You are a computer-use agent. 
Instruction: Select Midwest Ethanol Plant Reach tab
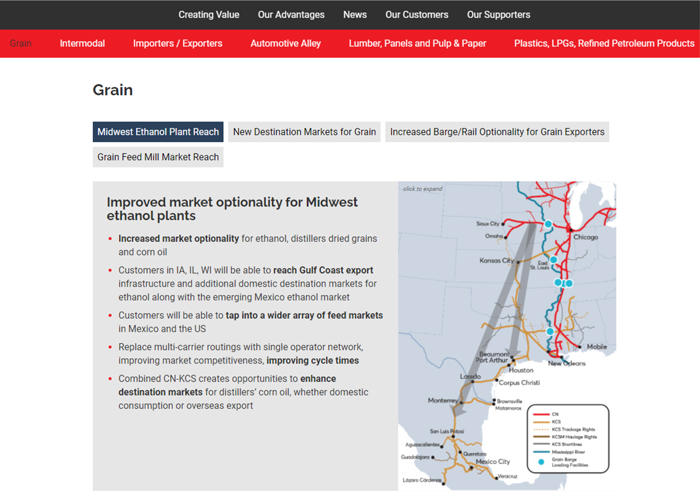pos(158,132)
